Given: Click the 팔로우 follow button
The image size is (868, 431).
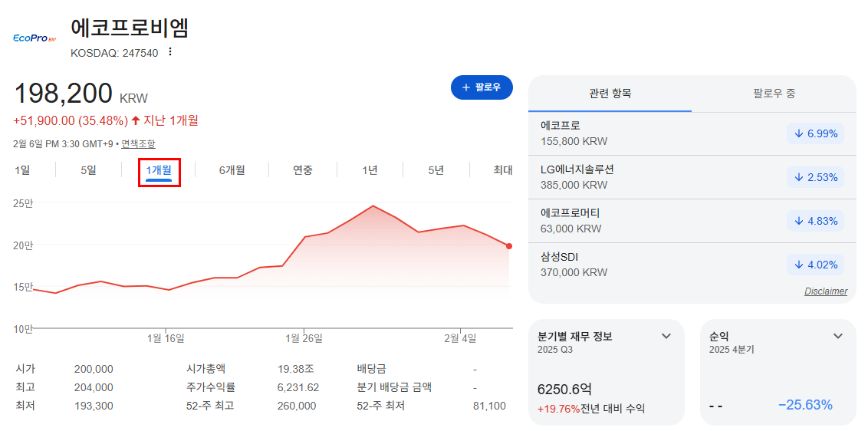Looking at the screenshot, I should (482, 87).
